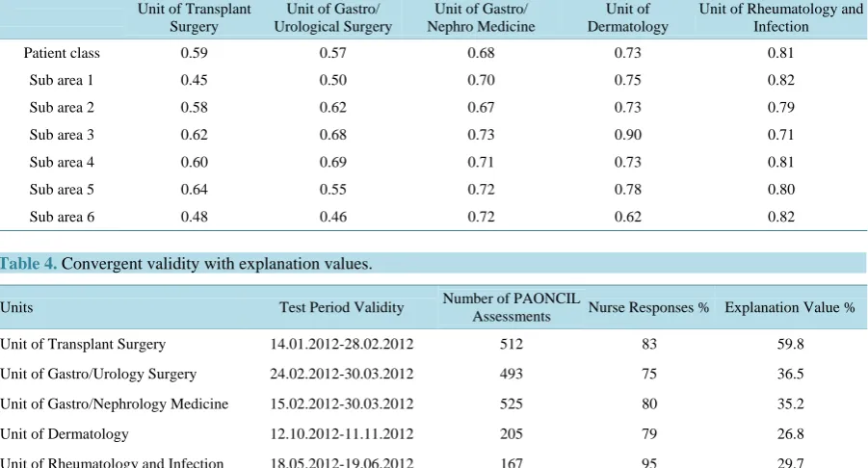This screenshot has width=868, height=468.
Task: Click the Explanation Value % column header
Action: tap(790, 307)
